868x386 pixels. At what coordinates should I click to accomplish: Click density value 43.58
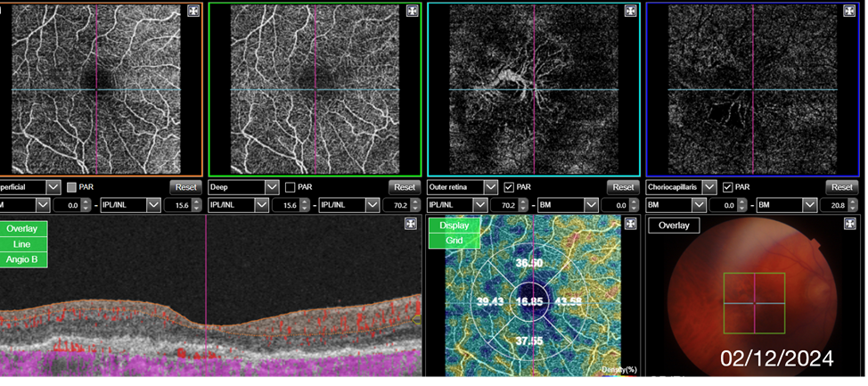click(x=569, y=302)
